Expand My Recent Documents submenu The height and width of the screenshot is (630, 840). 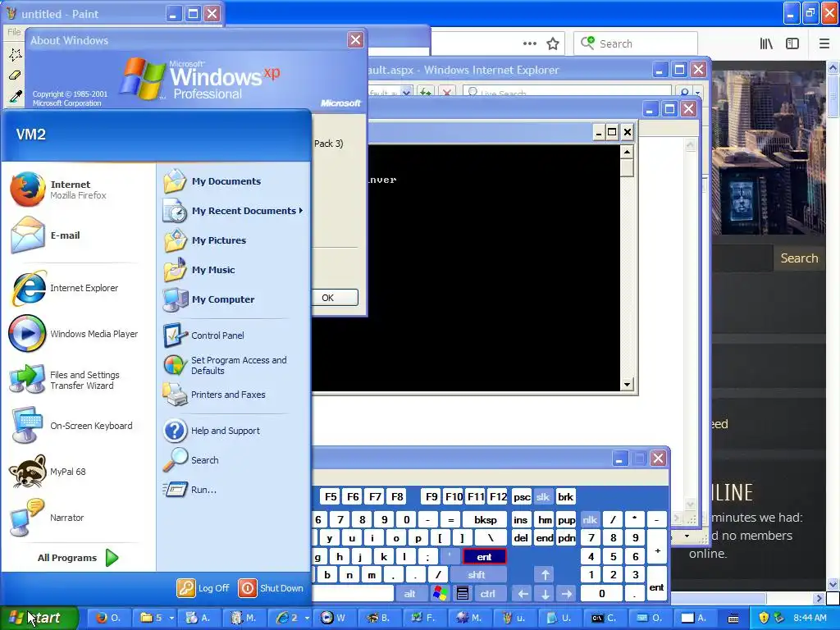click(x=234, y=211)
